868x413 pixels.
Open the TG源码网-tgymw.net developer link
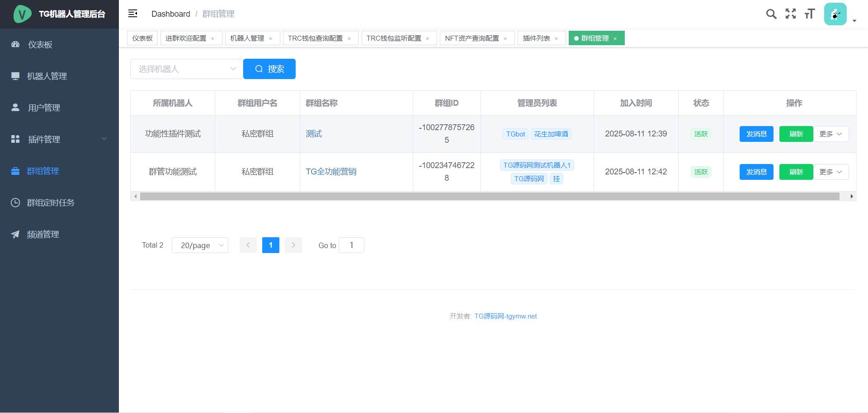tap(505, 316)
